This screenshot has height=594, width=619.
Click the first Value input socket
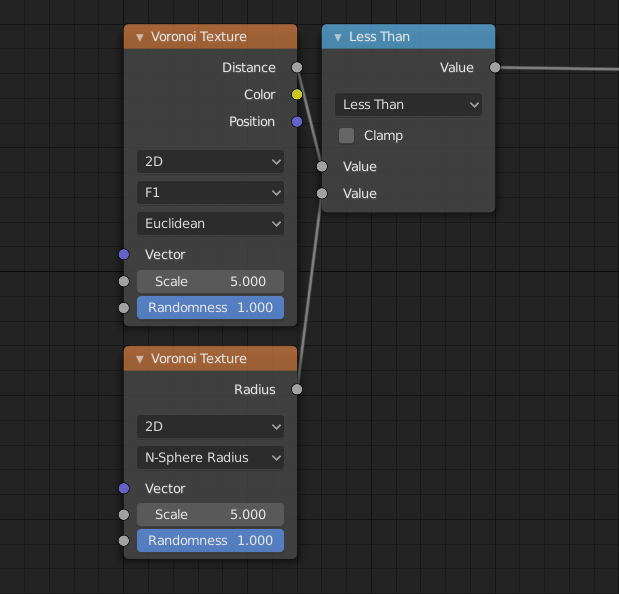tap(322, 166)
